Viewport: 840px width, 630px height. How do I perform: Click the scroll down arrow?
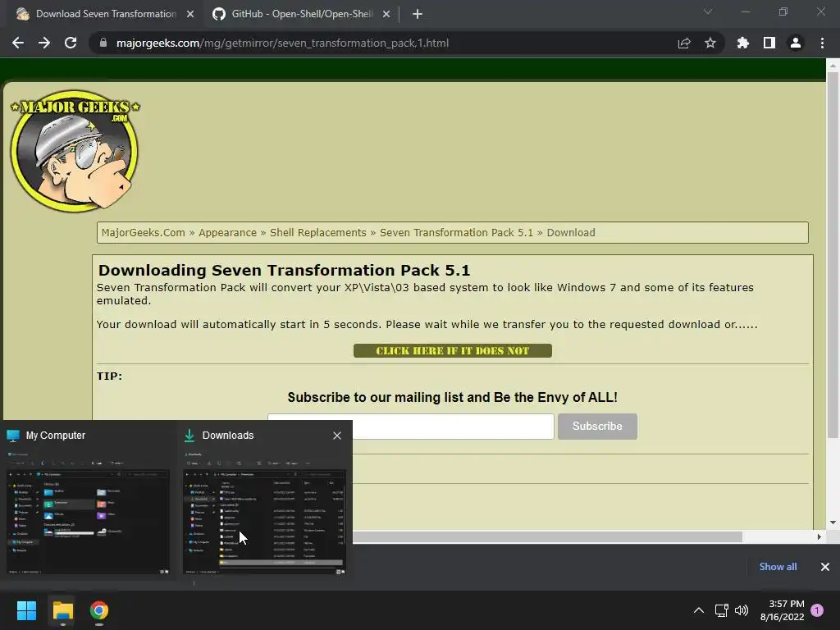click(x=833, y=523)
